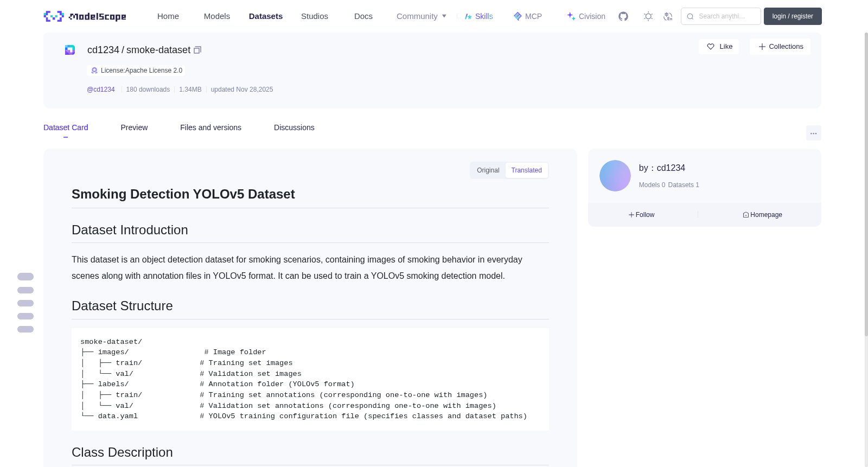
Task: Click the 'Dataset Structure' heading
Action: click(122, 306)
